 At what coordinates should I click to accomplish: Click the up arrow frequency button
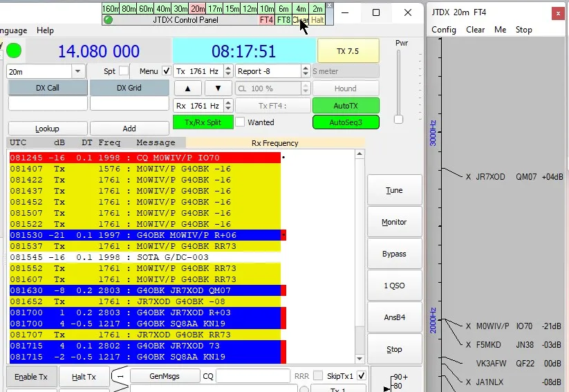point(187,88)
